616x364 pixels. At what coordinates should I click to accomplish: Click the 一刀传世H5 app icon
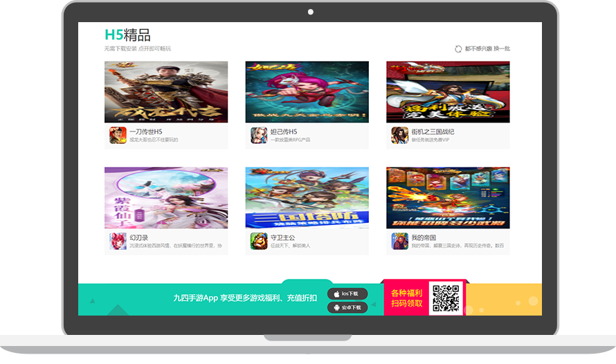click(x=118, y=135)
